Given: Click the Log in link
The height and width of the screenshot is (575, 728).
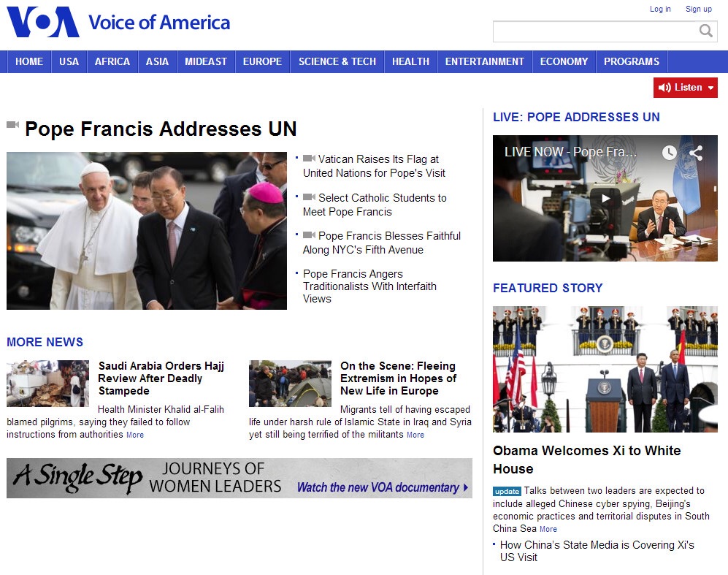Looking at the screenshot, I should tap(660, 9).
